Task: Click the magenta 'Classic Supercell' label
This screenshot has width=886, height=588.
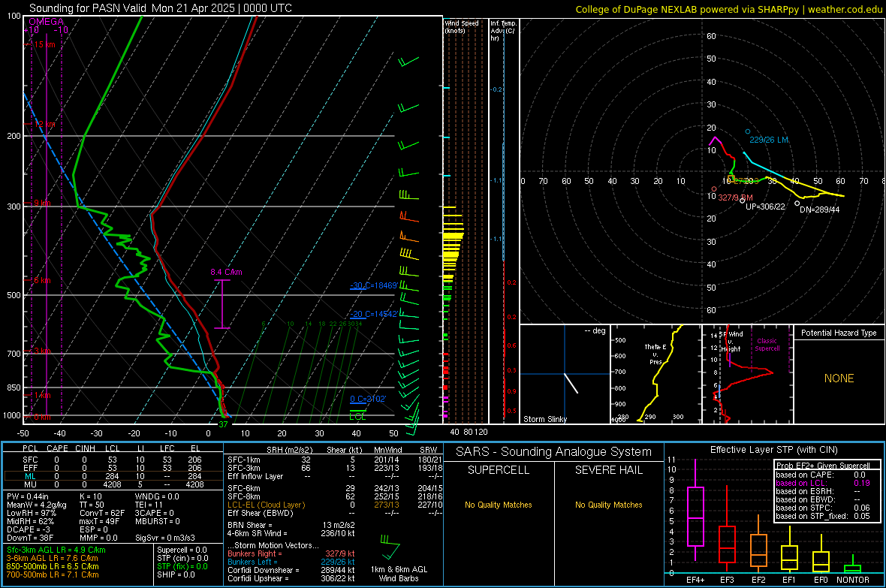Action: tap(767, 345)
